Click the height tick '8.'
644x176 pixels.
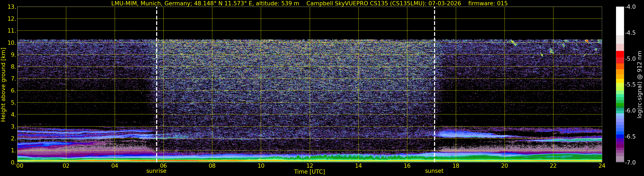pyautogui.click(x=13, y=67)
